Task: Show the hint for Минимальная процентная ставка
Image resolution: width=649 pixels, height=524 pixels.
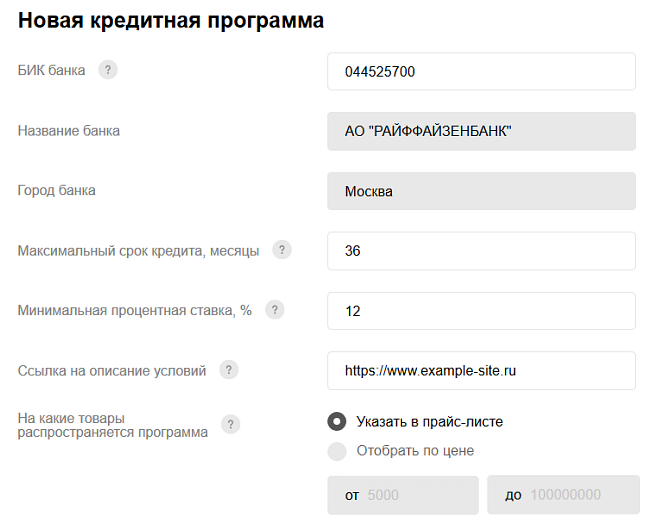Action: coord(274,310)
